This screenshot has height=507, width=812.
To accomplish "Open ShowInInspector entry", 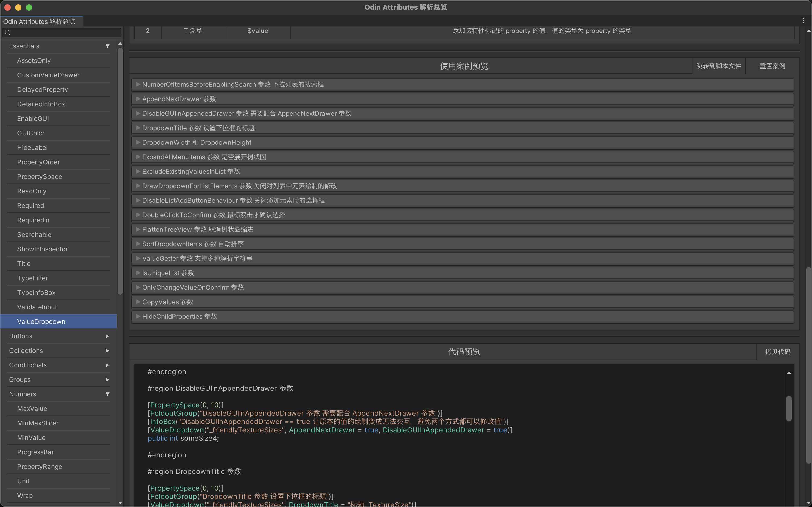I will 58,249.
